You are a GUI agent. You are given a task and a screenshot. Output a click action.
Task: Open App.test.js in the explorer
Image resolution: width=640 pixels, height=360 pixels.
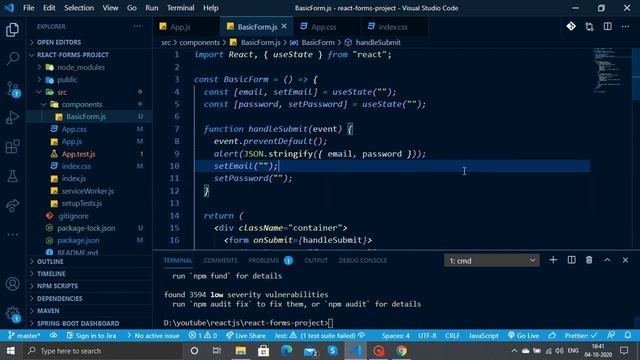click(x=78, y=154)
